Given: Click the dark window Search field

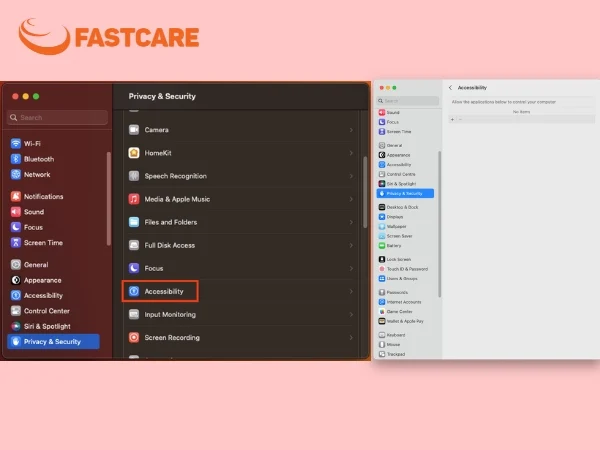Looking at the screenshot, I should point(57,117).
